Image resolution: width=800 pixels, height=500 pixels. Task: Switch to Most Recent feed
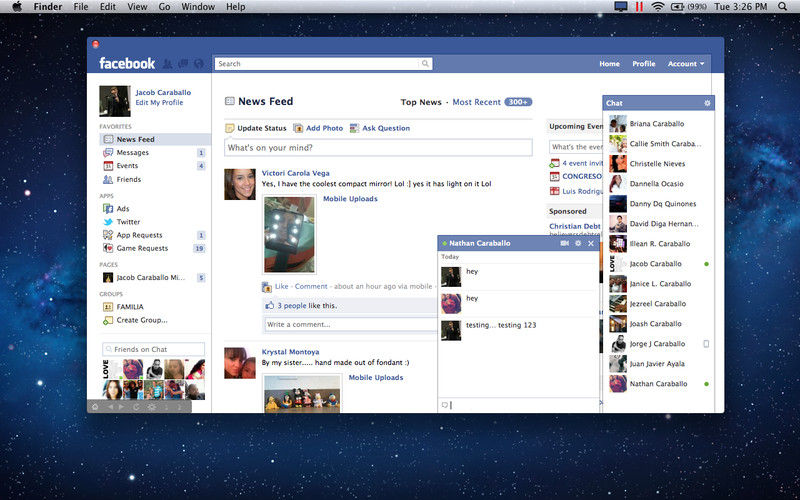coord(477,102)
